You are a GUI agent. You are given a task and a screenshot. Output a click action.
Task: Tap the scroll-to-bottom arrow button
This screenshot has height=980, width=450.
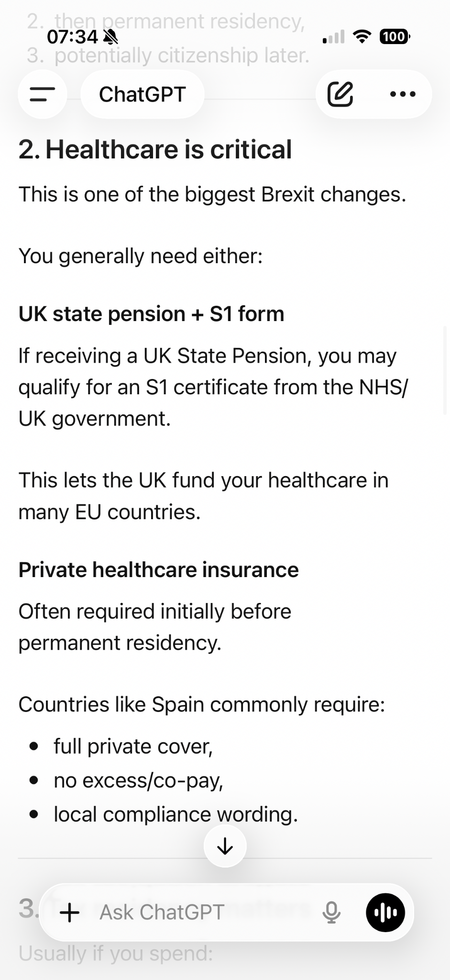(x=225, y=846)
